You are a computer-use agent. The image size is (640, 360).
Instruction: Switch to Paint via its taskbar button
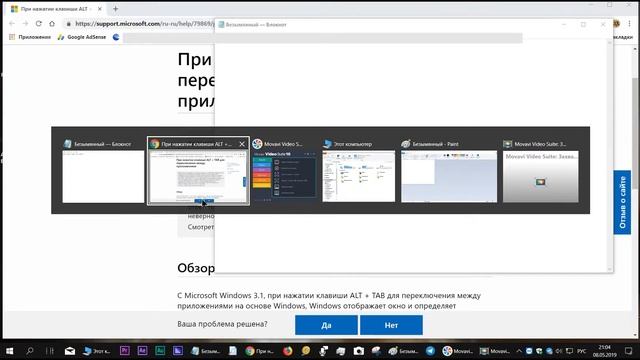click(403, 351)
